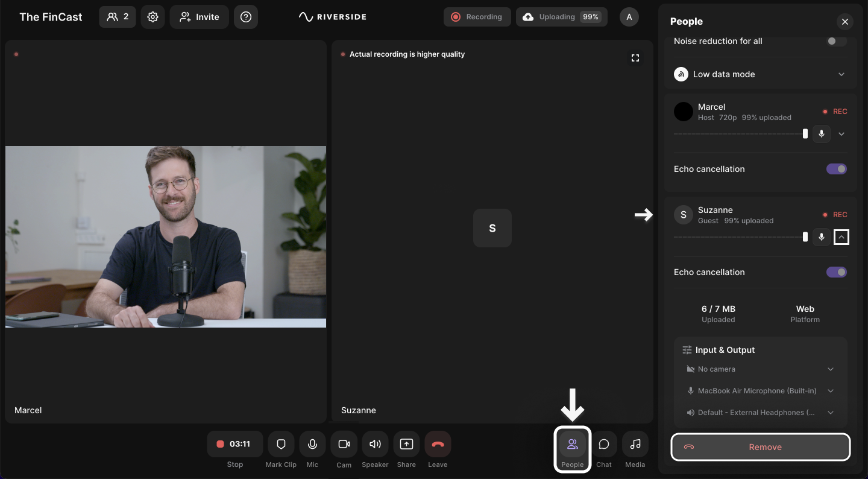Click the Low data mode icon
Screen dimensions: 868x479
(681, 74)
